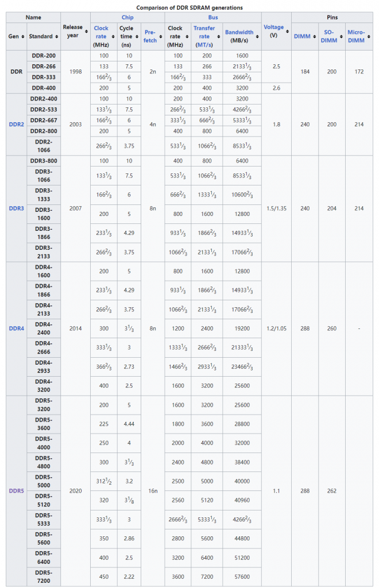Open the DDR5 generation link
Viewport: 379px width, 588px height.
pyautogui.click(x=16, y=491)
